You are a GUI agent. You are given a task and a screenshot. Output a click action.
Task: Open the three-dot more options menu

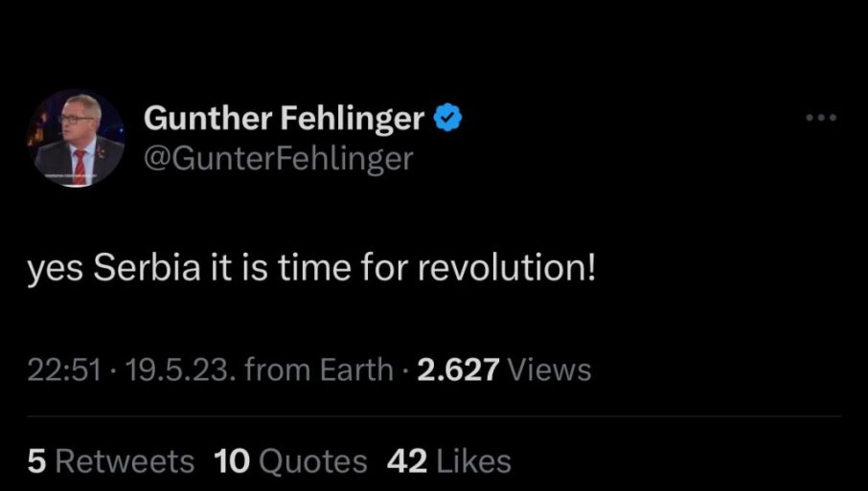click(821, 119)
